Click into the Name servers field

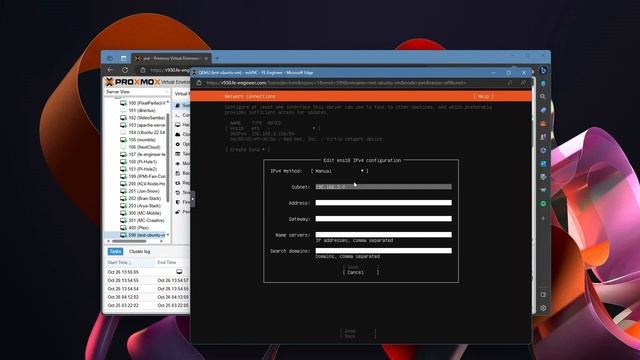(383, 235)
